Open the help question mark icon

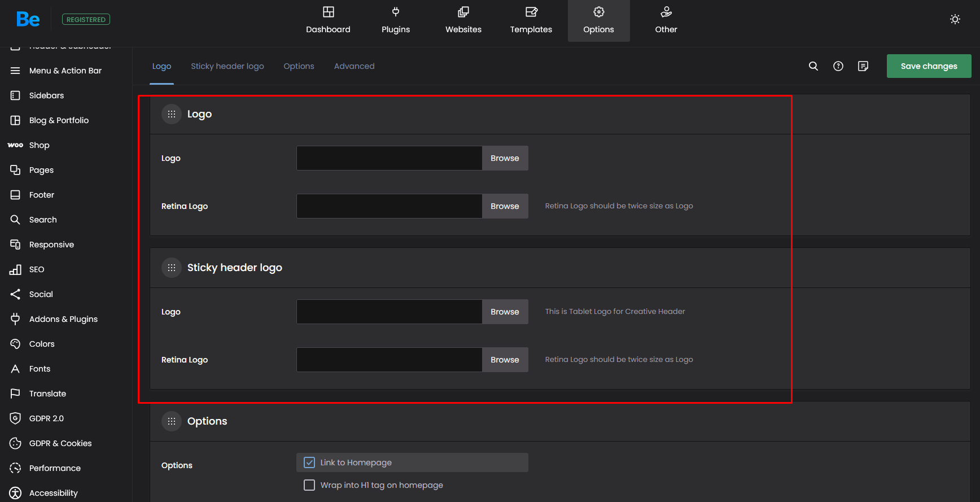(838, 66)
